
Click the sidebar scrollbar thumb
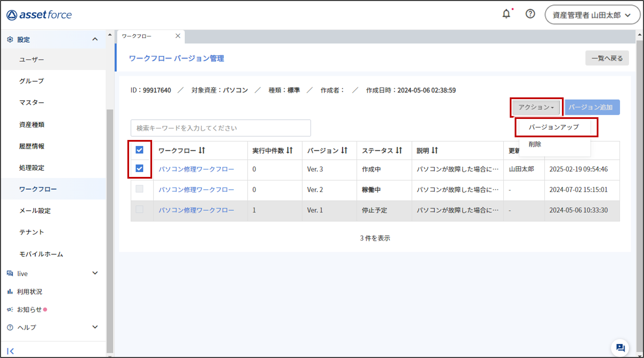(x=110, y=231)
